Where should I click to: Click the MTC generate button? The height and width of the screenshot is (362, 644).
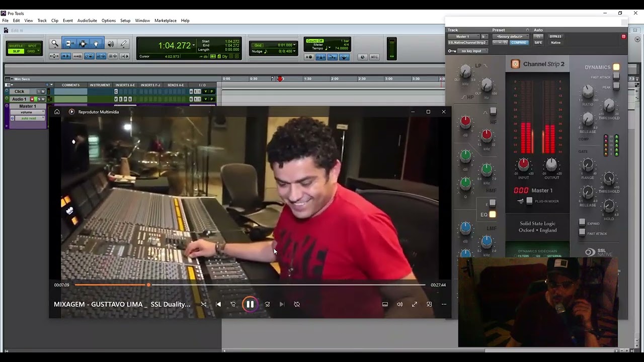(374, 57)
